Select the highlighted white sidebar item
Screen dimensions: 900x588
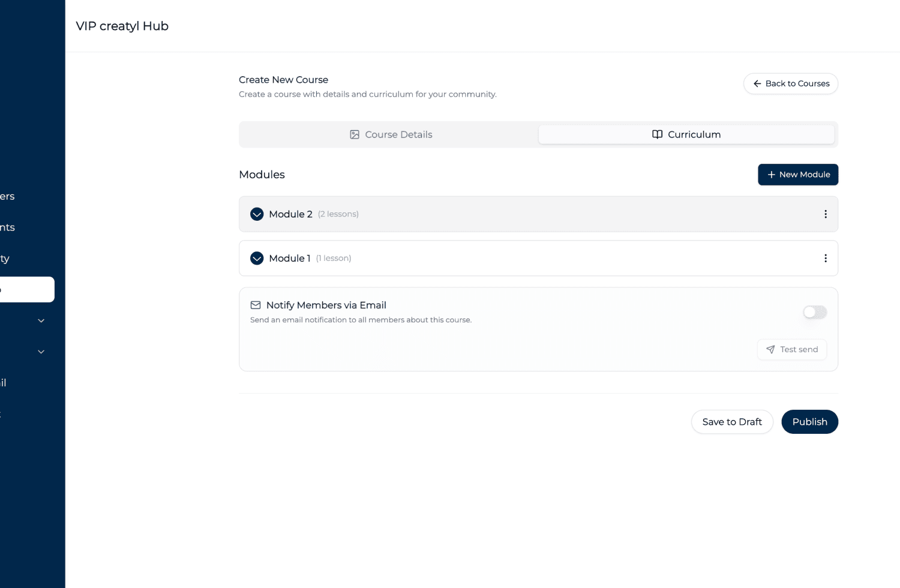27,289
